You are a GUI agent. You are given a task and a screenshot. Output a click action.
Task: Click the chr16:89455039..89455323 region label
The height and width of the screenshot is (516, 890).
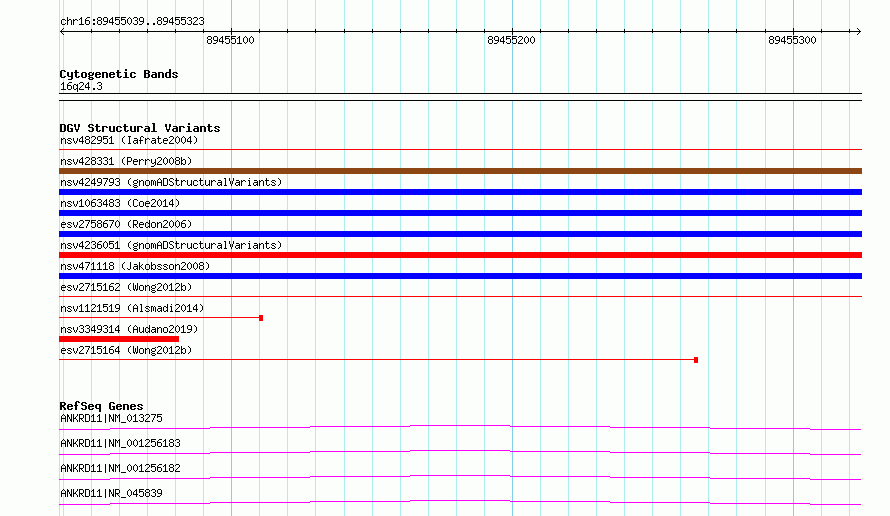point(132,21)
